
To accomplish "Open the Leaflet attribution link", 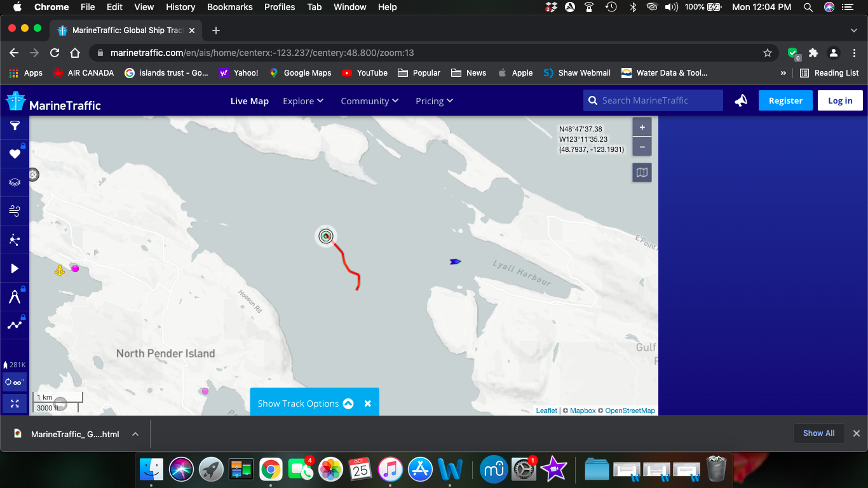I will click(x=546, y=410).
